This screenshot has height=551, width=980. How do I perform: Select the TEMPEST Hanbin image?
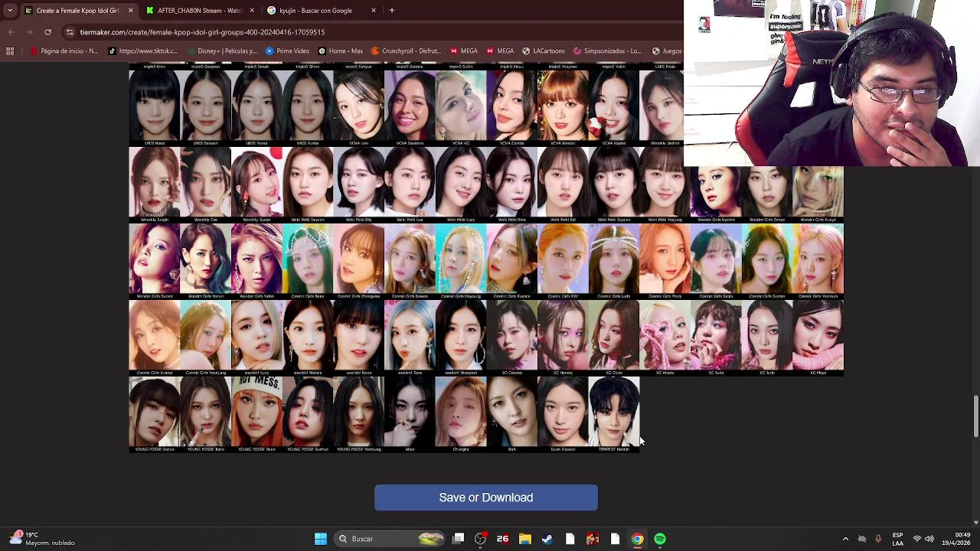(x=614, y=414)
